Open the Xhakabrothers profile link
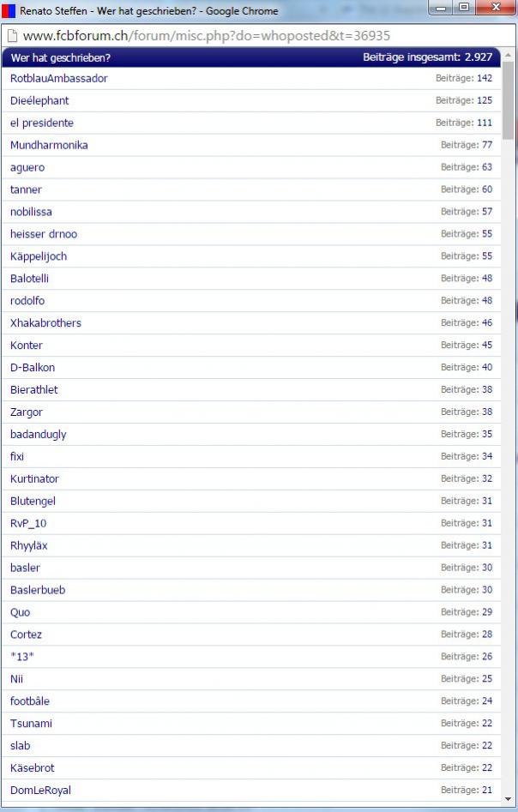Viewport: 518px width, 812px height. [45, 323]
